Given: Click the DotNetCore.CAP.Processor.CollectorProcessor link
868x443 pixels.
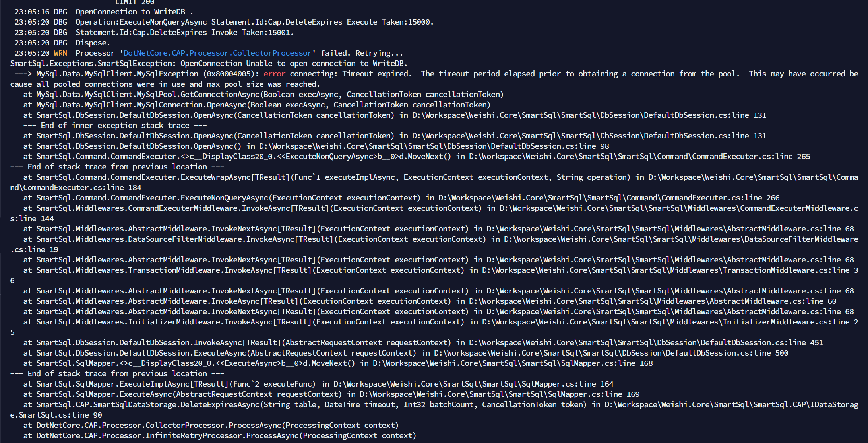Looking at the screenshot, I should [x=217, y=52].
